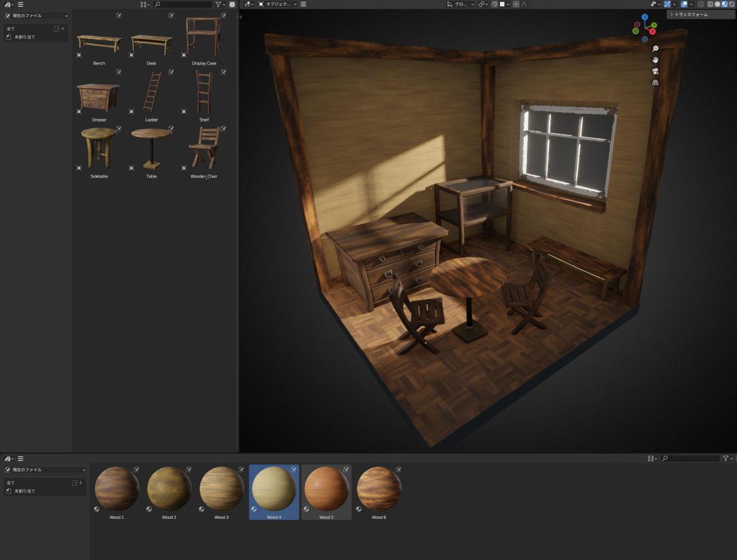The width and height of the screenshot is (737, 560).
Task: Toggle X-ray display in viewport header
Action: (x=701, y=4)
